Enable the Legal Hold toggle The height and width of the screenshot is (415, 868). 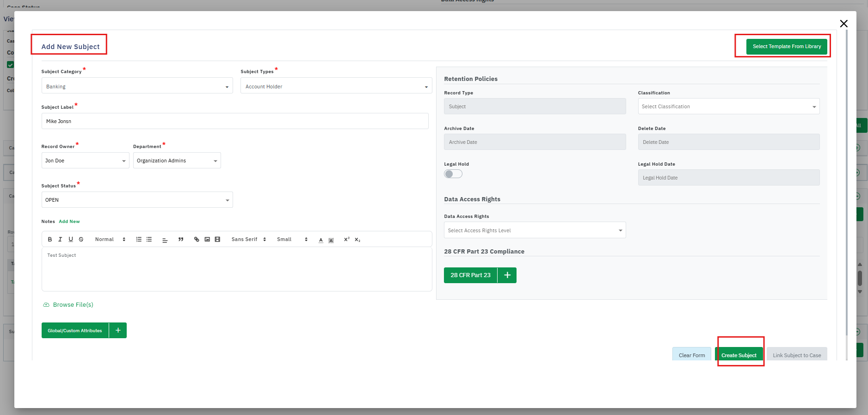(453, 174)
